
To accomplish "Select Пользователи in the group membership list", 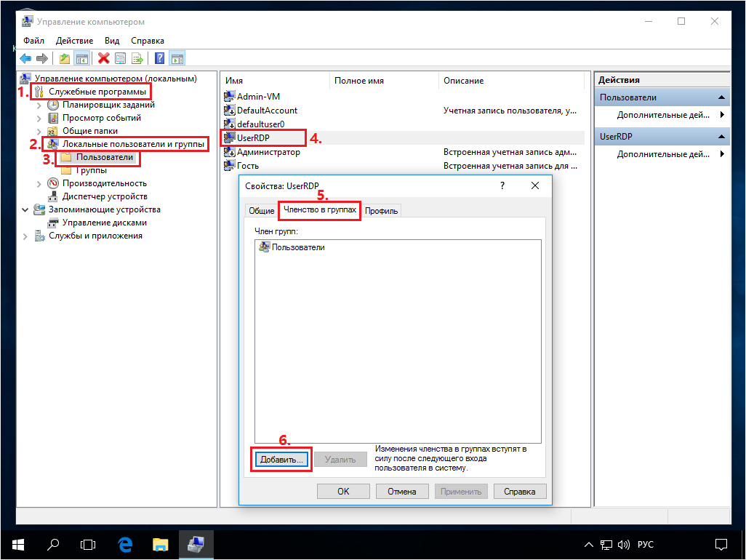I will [297, 247].
